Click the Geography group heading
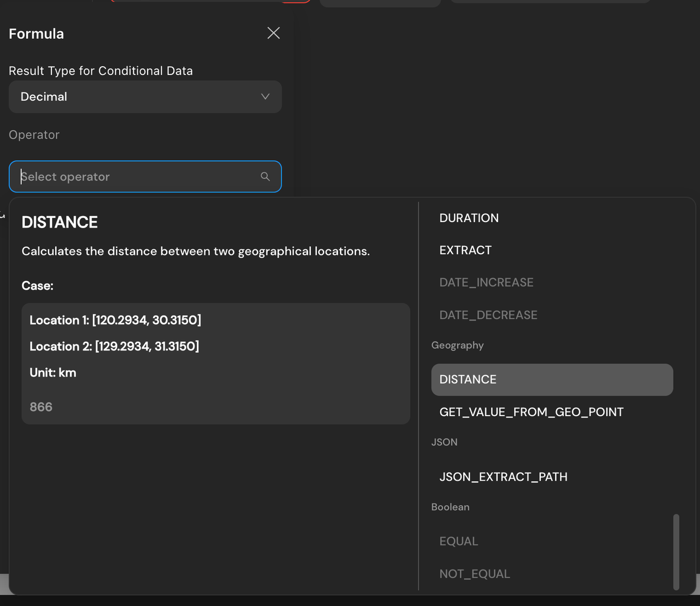 tap(457, 345)
